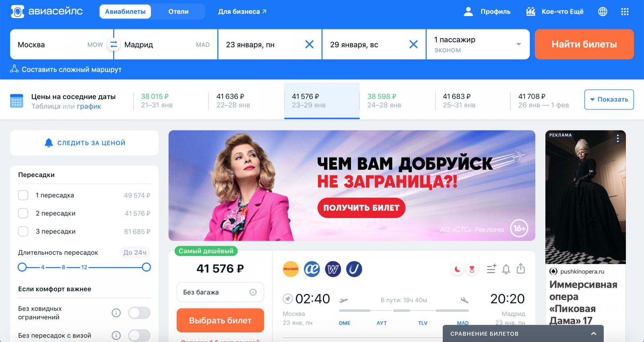Switch to the Отели tab

pos(178,12)
